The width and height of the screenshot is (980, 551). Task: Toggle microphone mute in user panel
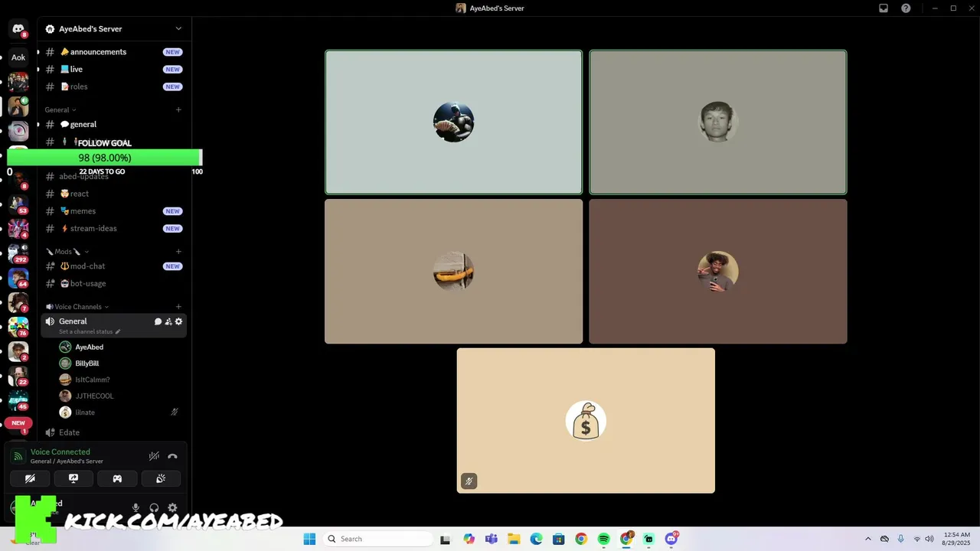tap(136, 507)
